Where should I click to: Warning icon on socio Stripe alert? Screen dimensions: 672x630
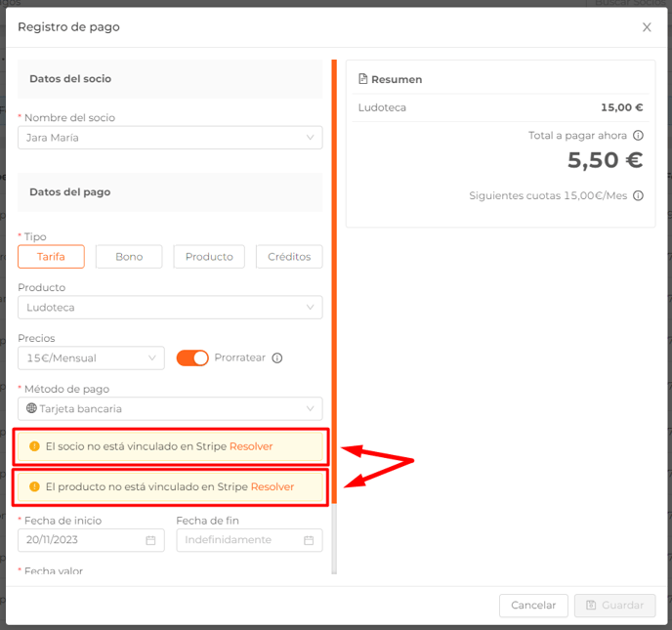34,446
